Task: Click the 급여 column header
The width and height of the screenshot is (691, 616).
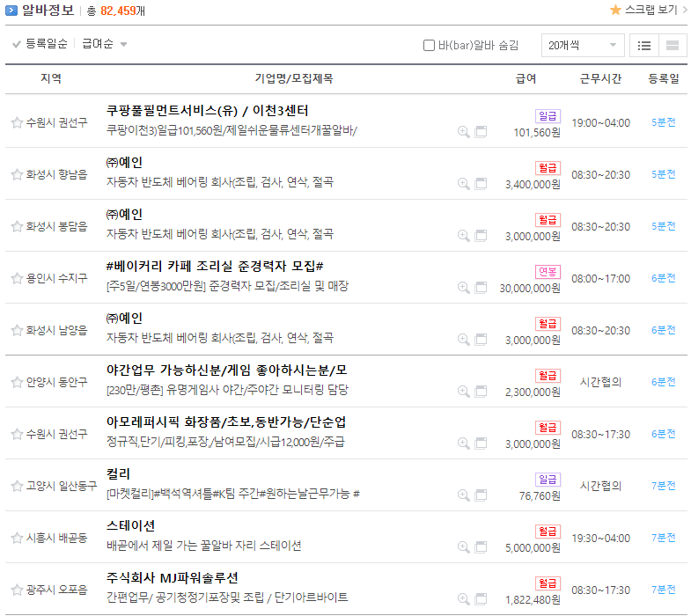Action: coord(526,79)
